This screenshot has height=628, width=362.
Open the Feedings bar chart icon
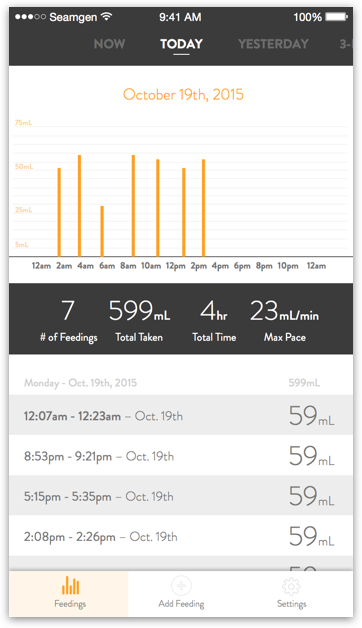click(x=70, y=585)
